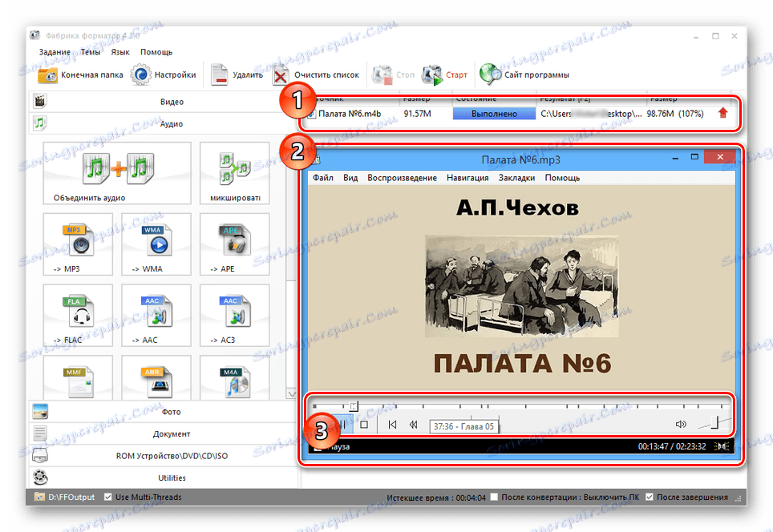Click the D:\FFOutput folder in status bar

(65, 497)
